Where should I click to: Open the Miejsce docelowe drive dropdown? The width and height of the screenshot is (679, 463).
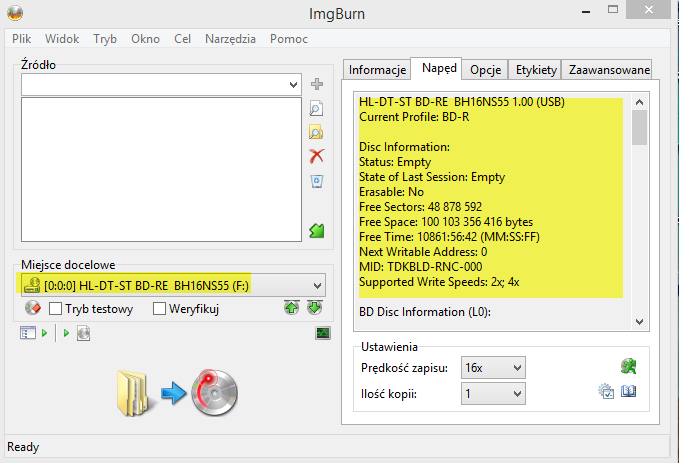click(x=317, y=285)
